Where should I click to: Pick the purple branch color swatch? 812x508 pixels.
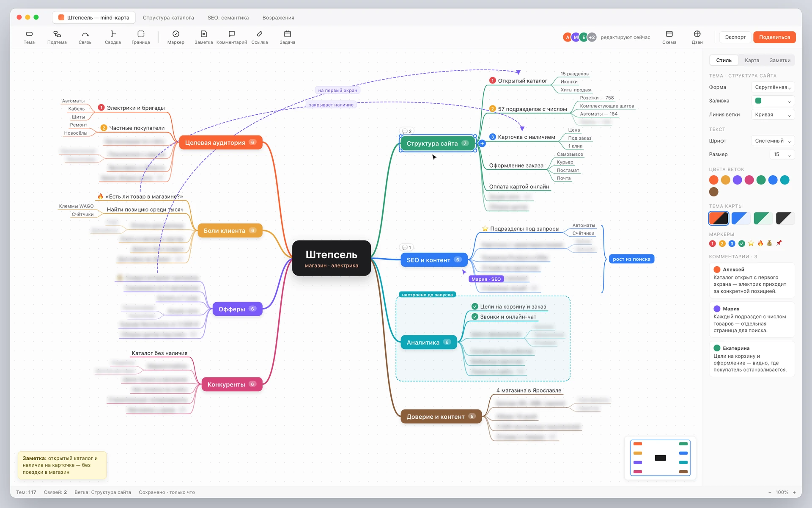click(x=737, y=180)
